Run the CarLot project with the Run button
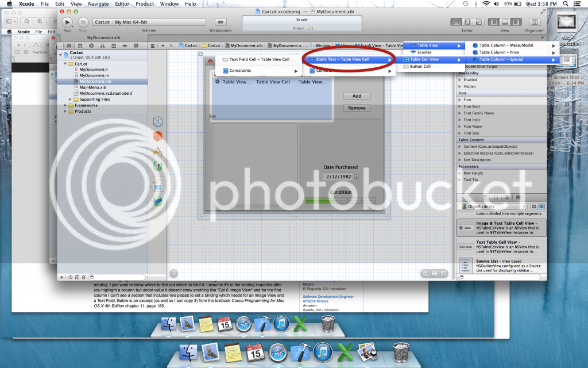Viewport: 588px width, 368px height. (x=67, y=22)
